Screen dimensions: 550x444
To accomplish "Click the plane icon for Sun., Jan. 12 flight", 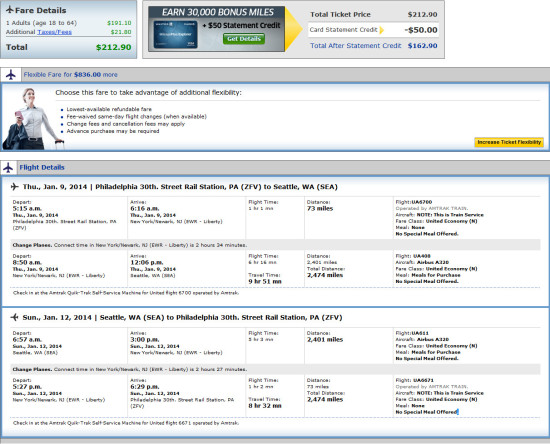I will pyautogui.click(x=14, y=317).
